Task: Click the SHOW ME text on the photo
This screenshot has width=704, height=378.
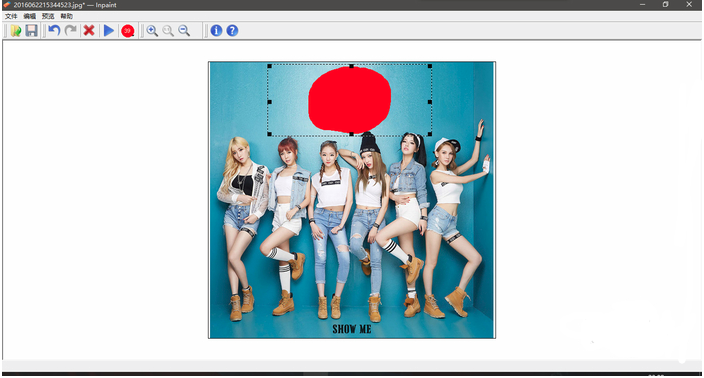Action: click(352, 329)
